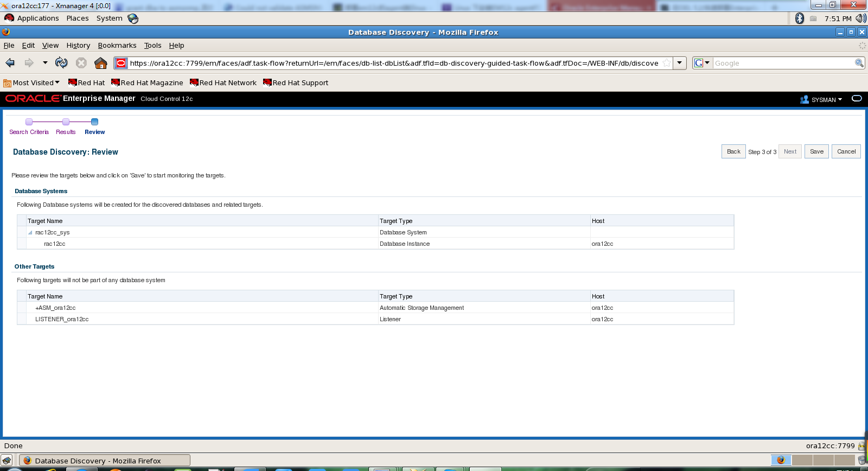Open the volume control speaker icon
This screenshot has width=868, height=471.
[860, 18]
